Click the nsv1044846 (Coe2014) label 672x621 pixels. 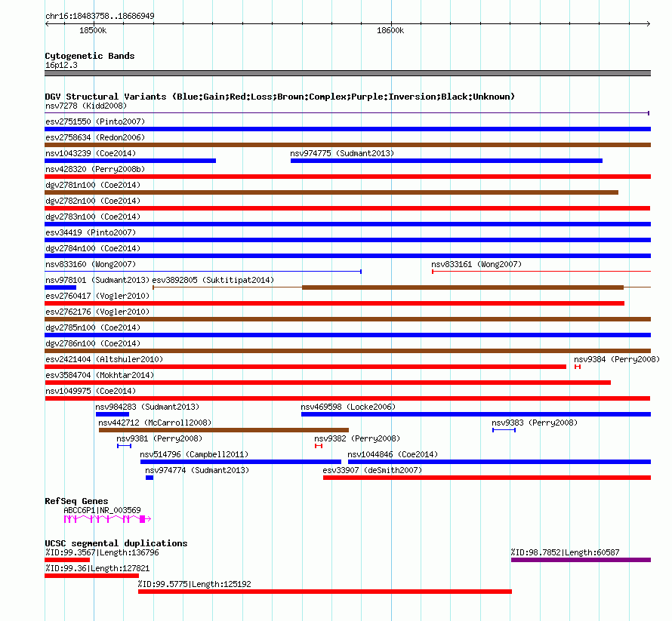[x=393, y=454]
